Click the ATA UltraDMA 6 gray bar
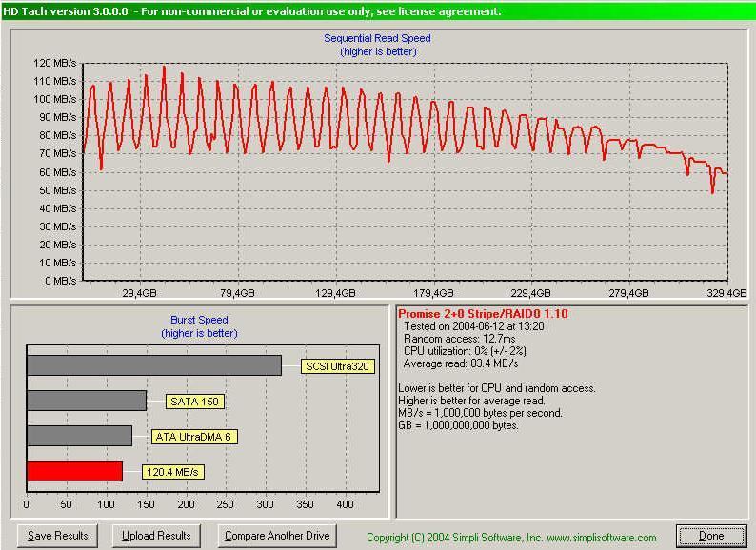This screenshot has height=550, width=756. pyautogui.click(x=80, y=436)
